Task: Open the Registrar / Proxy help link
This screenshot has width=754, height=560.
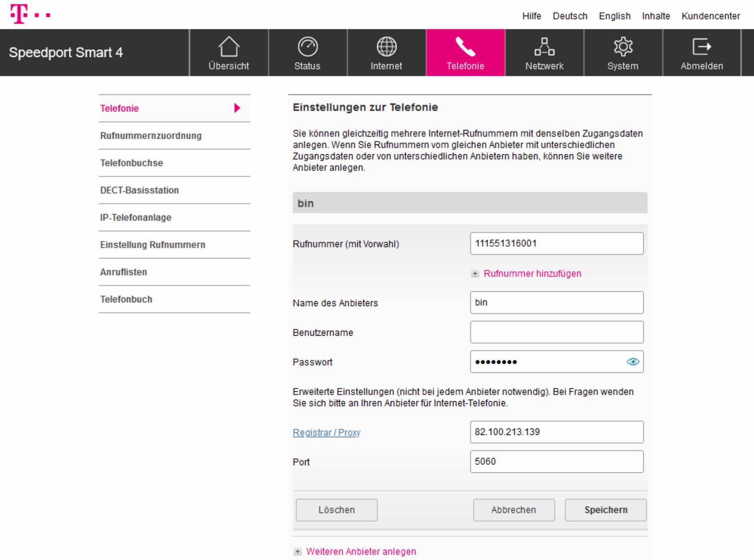Action: click(x=327, y=432)
